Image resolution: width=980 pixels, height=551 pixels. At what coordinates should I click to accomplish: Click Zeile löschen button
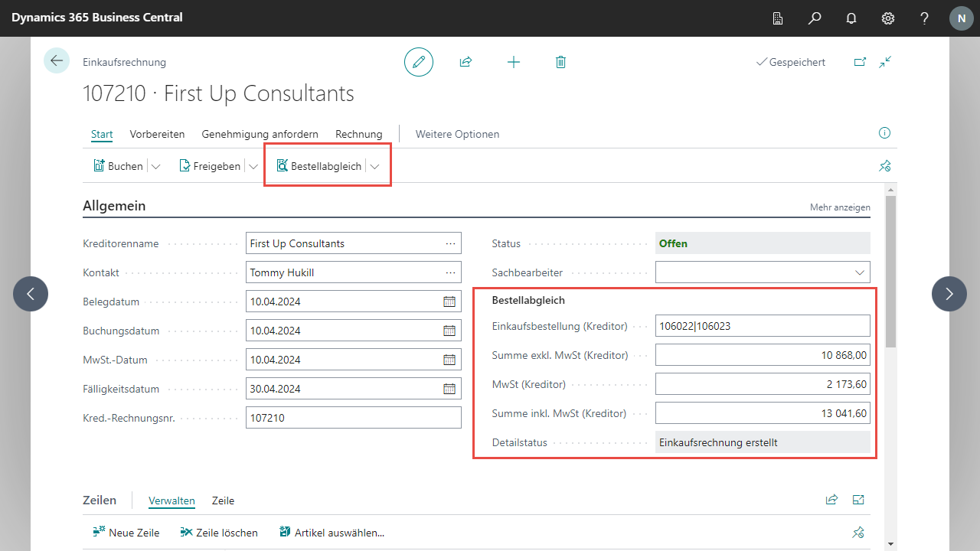coord(219,533)
